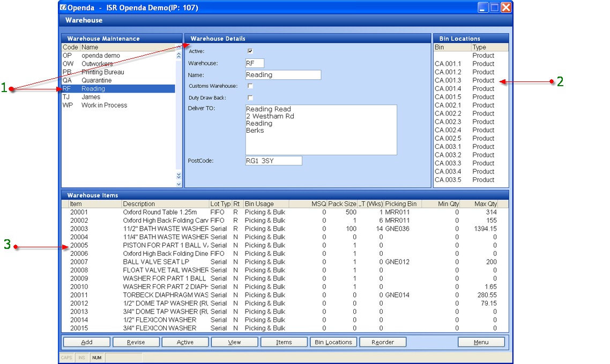This screenshot has width=610, height=364.
Task: Select item row 20002
Action: click(x=284, y=220)
